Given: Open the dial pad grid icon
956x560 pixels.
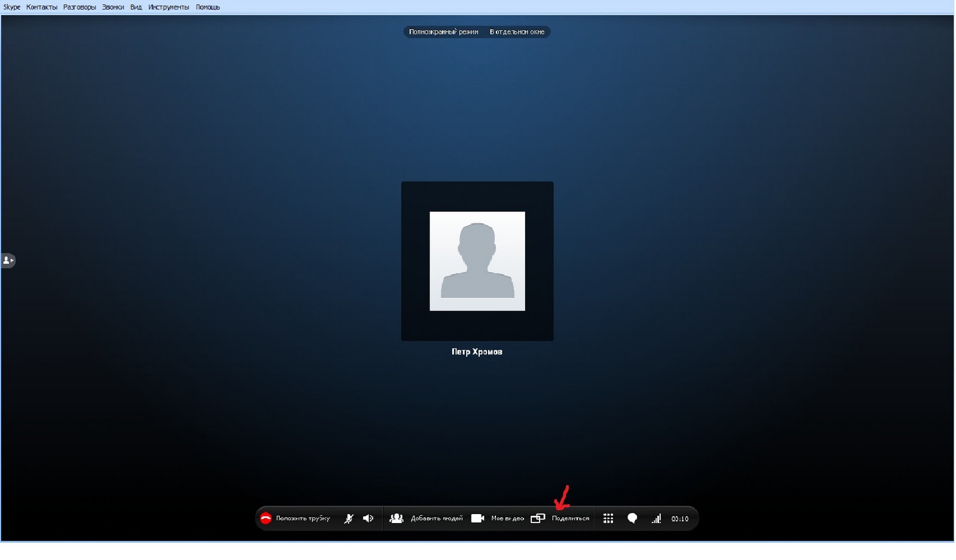Looking at the screenshot, I should [x=608, y=518].
